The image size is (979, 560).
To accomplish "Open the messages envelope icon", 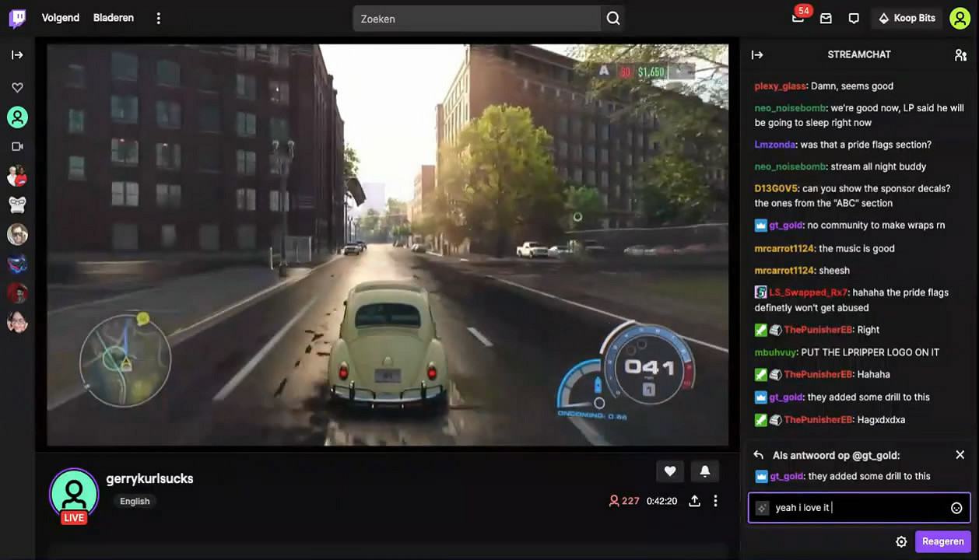I will click(826, 19).
